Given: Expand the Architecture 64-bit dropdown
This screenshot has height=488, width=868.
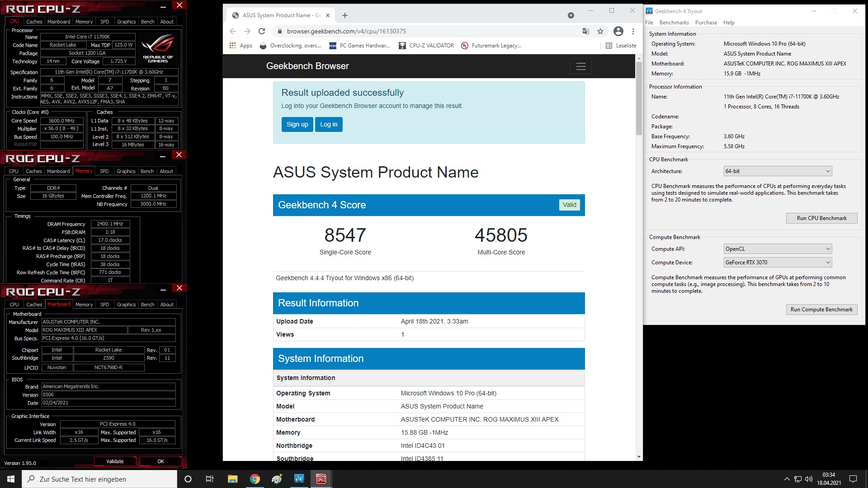Looking at the screenshot, I should 778,171.
